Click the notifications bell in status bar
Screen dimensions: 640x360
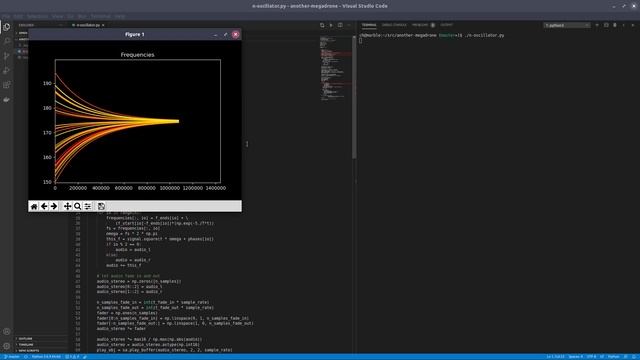[635, 357]
